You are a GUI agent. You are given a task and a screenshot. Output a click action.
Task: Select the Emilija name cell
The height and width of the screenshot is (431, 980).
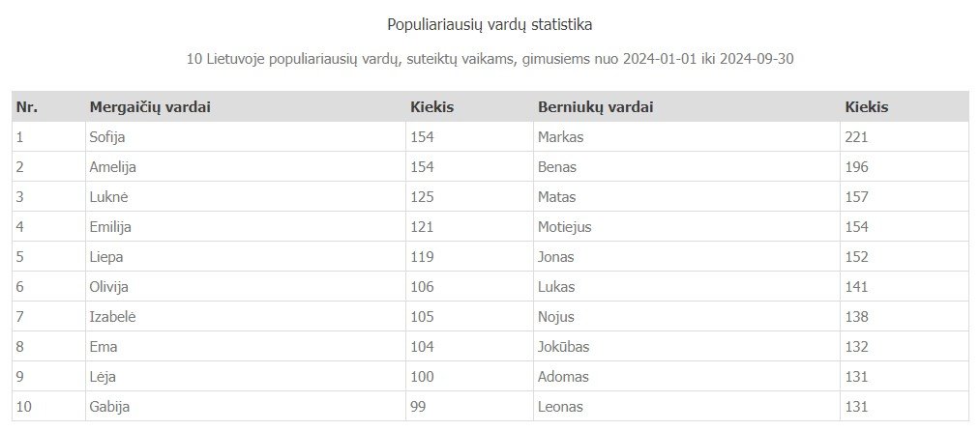click(246, 227)
